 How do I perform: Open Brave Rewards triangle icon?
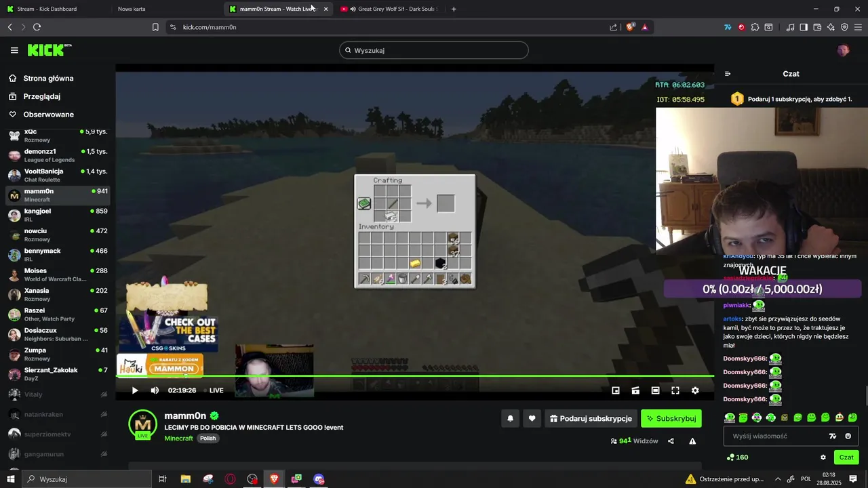pyautogui.click(x=644, y=27)
